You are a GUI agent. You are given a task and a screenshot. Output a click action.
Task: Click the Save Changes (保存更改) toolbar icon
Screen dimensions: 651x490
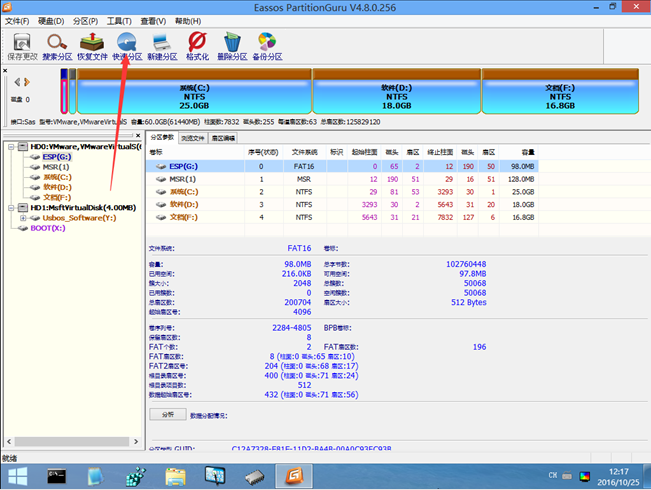[x=22, y=47]
